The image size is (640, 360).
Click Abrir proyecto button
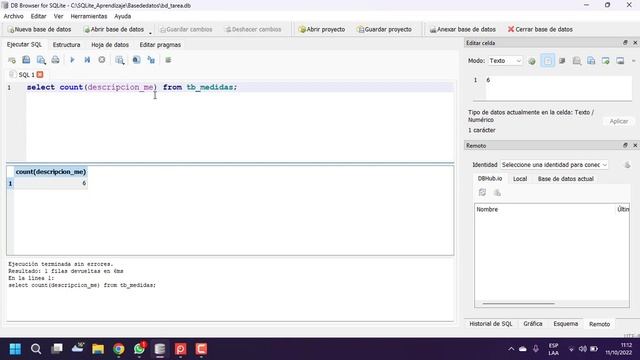pyautogui.click(x=322, y=29)
